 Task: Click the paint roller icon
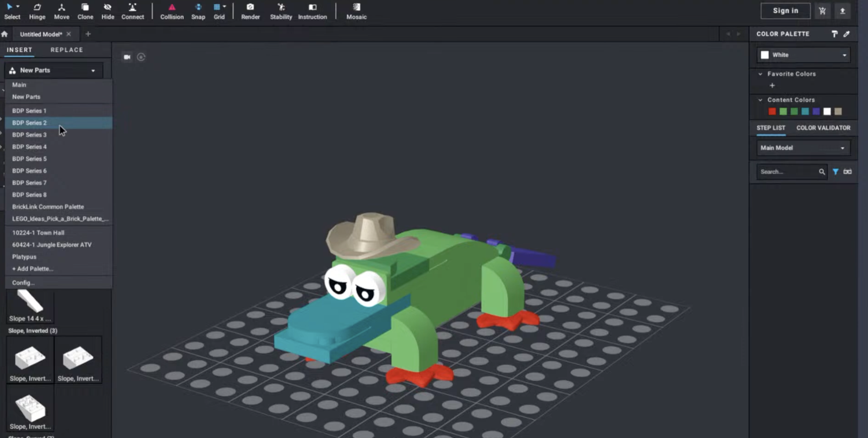834,34
